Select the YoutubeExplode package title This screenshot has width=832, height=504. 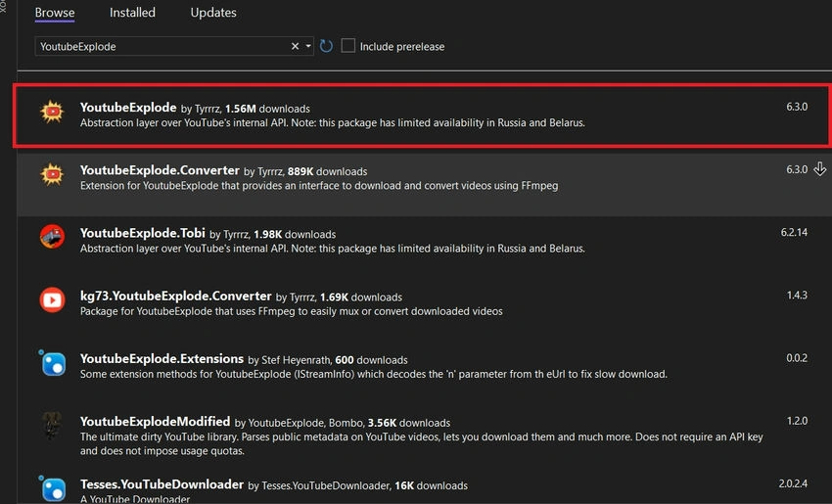(128, 108)
